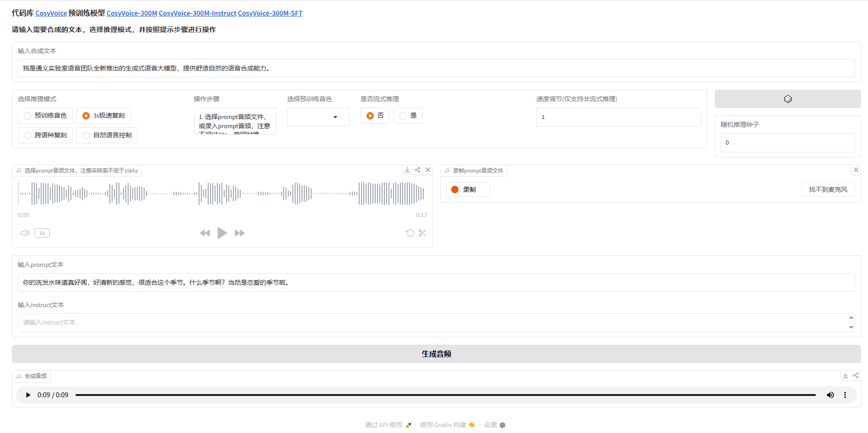Image resolution: width=868 pixels, height=433 pixels.
Task: Open the three-dot menu on the audio player
Action: point(845,395)
